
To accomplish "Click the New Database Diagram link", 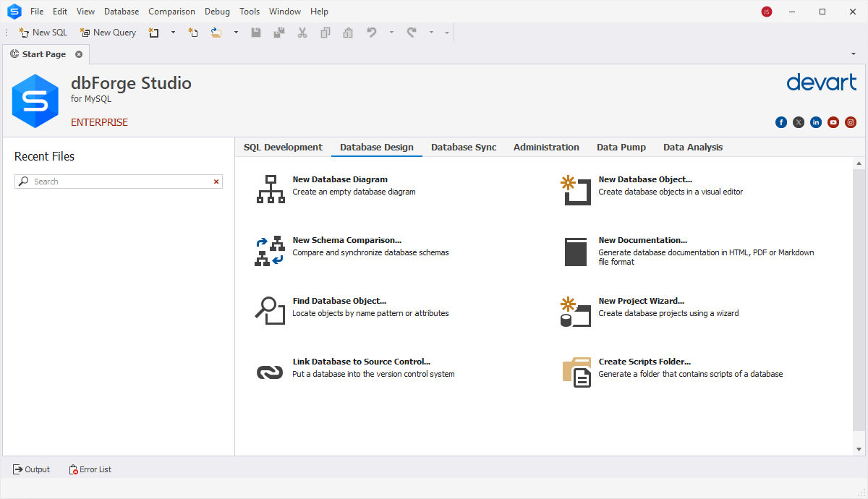I will pos(340,179).
